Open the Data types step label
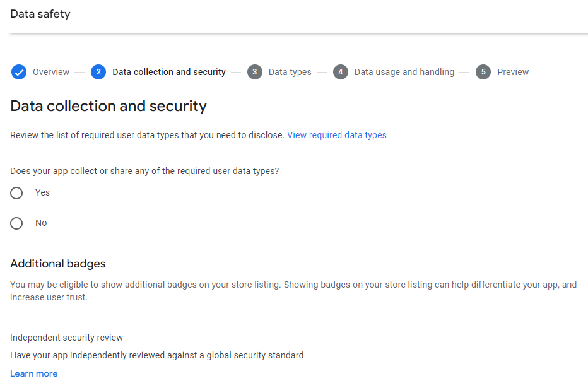The height and width of the screenshot is (388, 588). pyautogui.click(x=290, y=72)
